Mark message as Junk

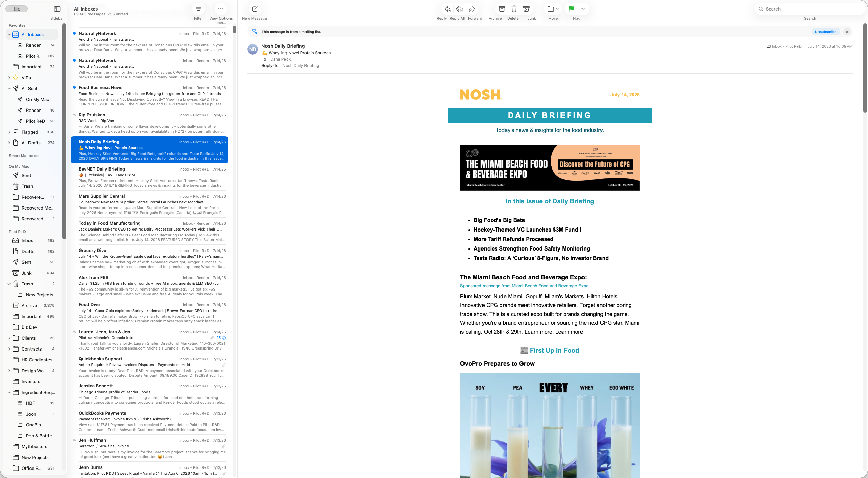click(x=526, y=9)
